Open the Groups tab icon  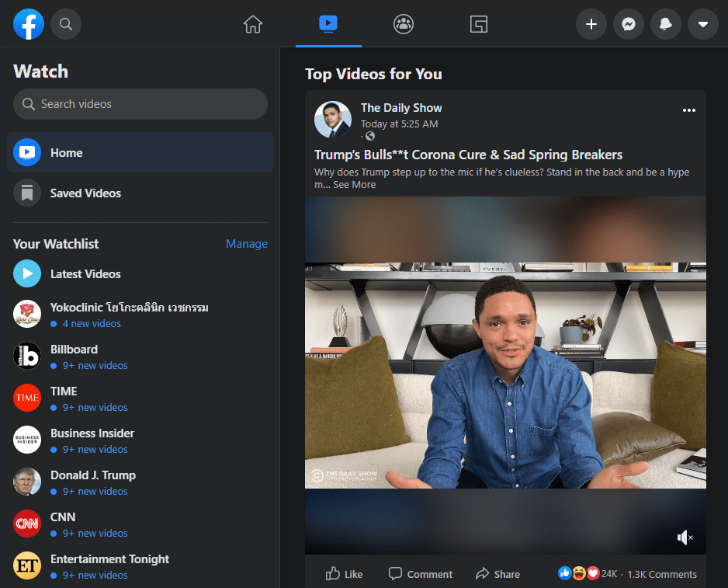[x=404, y=24]
